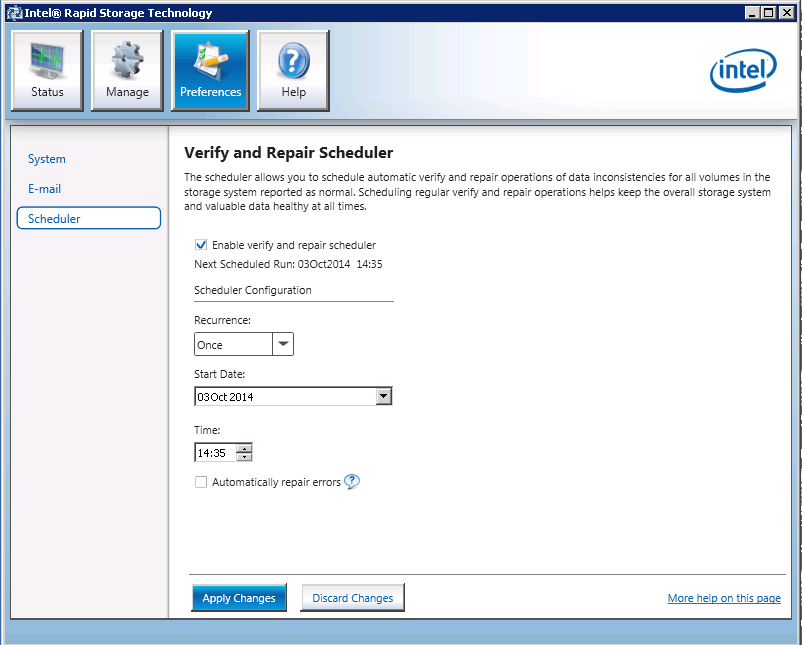The image size is (802, 645).
Task: Enable Automatically repair errors checkbox
Action: click(x=201, y=482)
